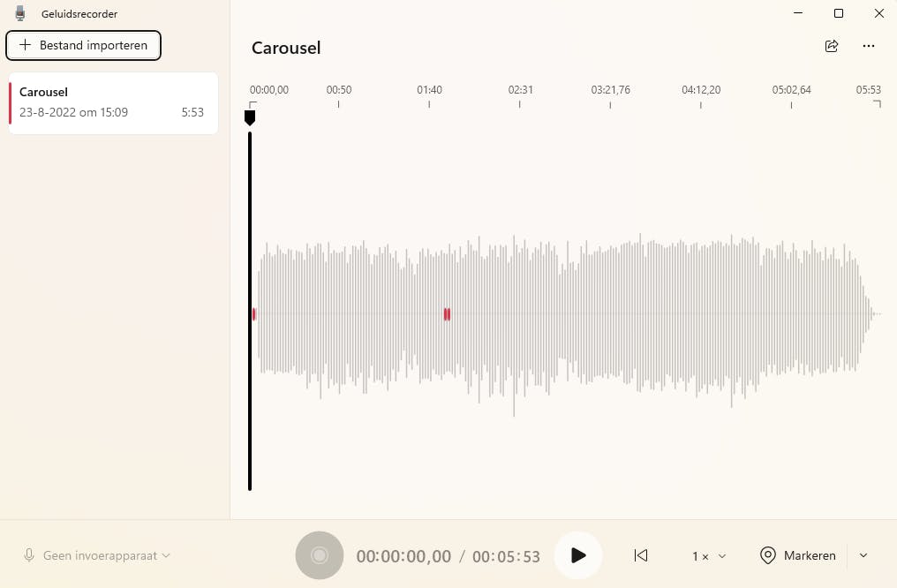The width and height of the screenshot is (897, 588).
Task: Expand the markers list chevron beside Markeren
Action: tap(863, 555)
